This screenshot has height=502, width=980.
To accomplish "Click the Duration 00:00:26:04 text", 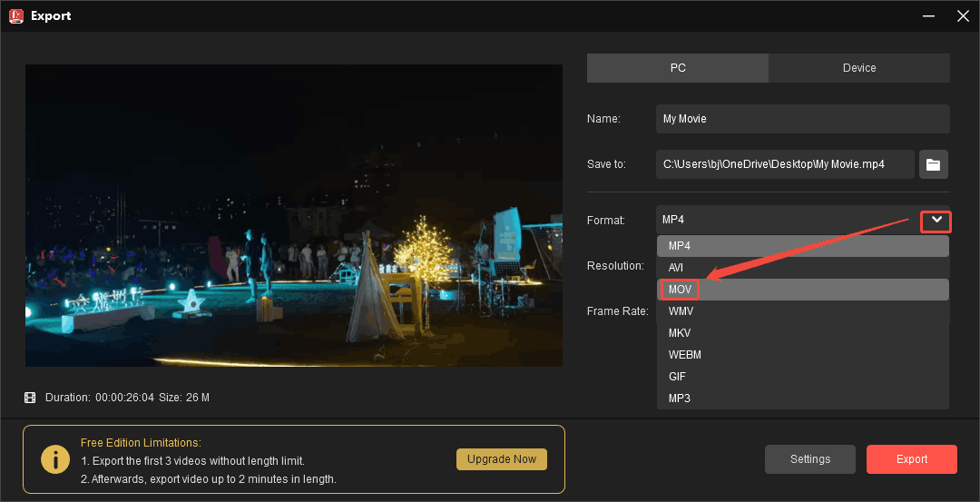I will pos(100,398).
